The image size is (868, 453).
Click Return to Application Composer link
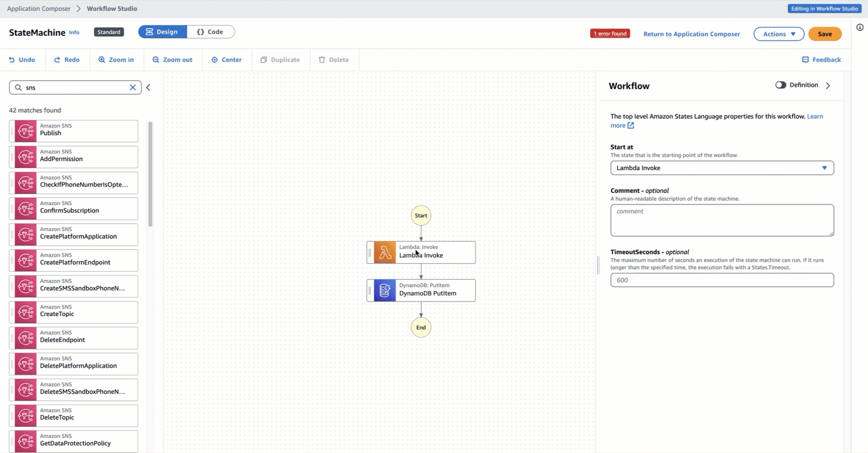click(691, 34)
